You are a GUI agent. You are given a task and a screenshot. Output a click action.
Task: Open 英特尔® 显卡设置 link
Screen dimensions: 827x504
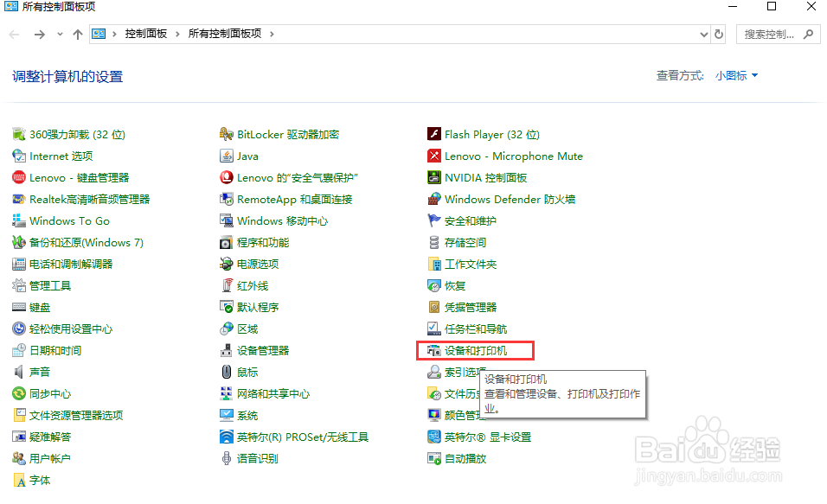tap(488, 437)
